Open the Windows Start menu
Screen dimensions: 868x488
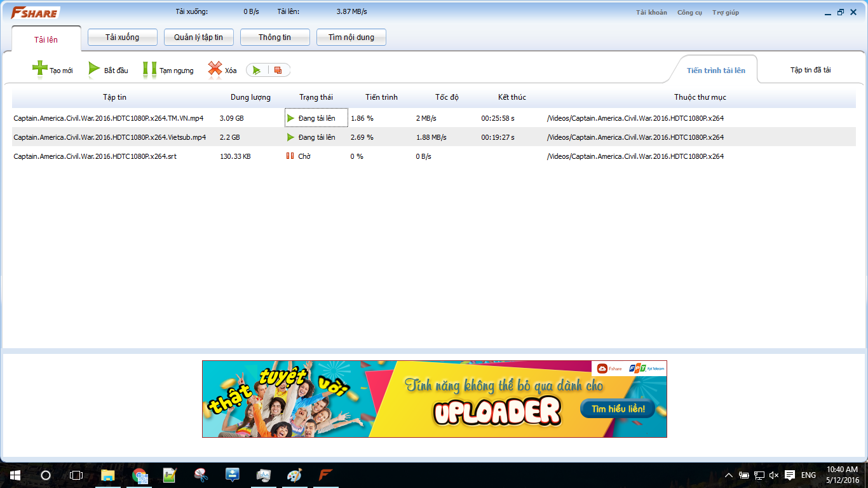(x=15, y=475)
